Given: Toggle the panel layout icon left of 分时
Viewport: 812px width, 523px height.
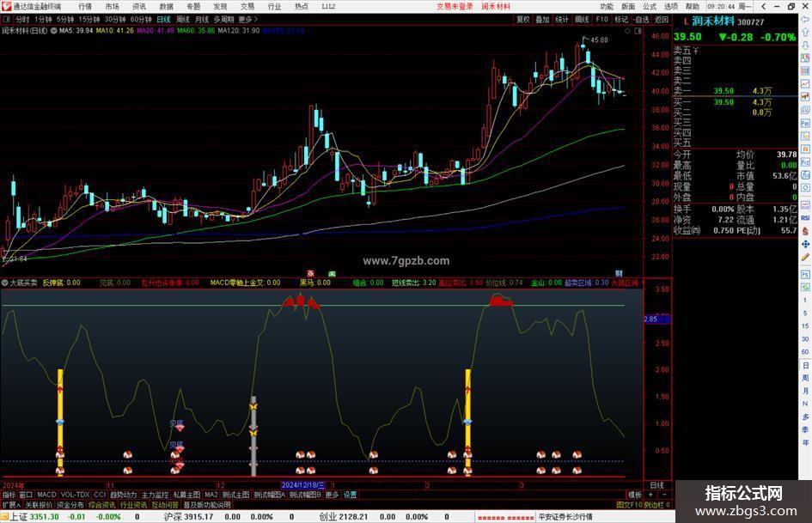Looking at the screenshot, I should click(x=7, y=20).
